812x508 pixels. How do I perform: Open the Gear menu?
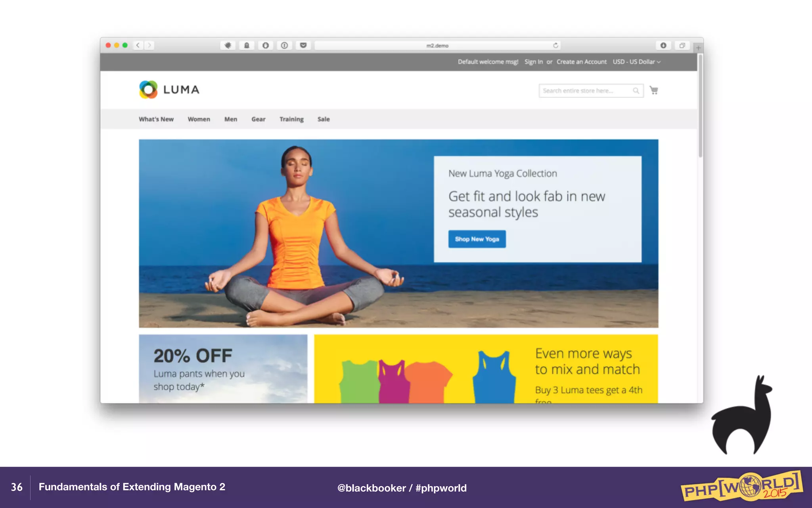[258, 119]
